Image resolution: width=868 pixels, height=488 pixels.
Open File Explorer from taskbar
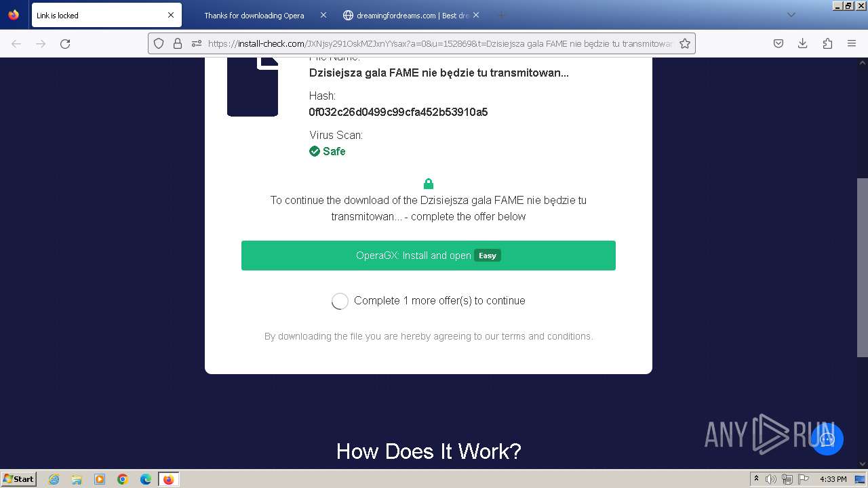77,479
